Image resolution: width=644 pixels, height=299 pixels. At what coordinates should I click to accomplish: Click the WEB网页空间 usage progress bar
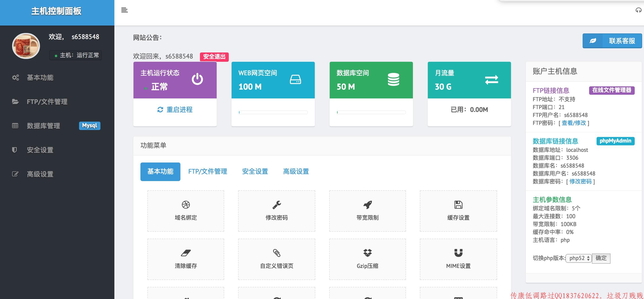pos(273,112)
